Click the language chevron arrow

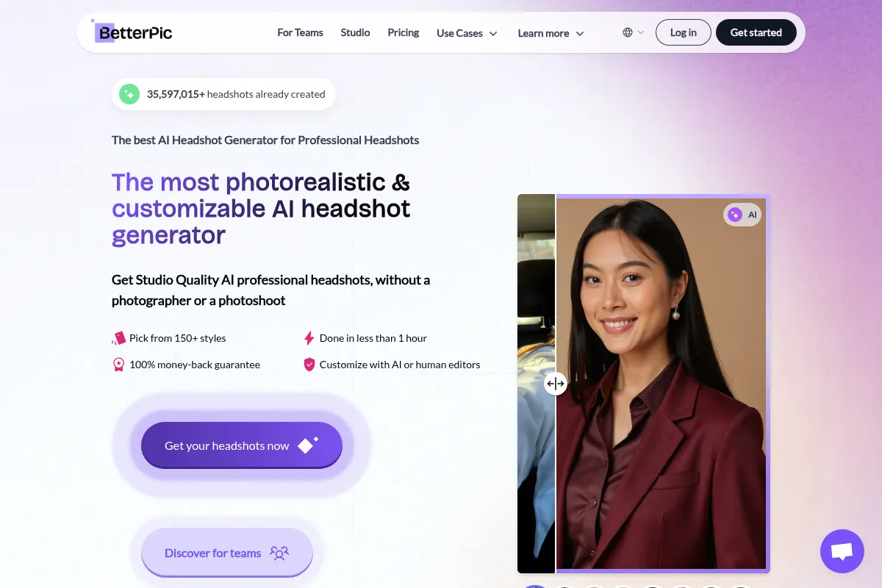click(x=641, y=32)
